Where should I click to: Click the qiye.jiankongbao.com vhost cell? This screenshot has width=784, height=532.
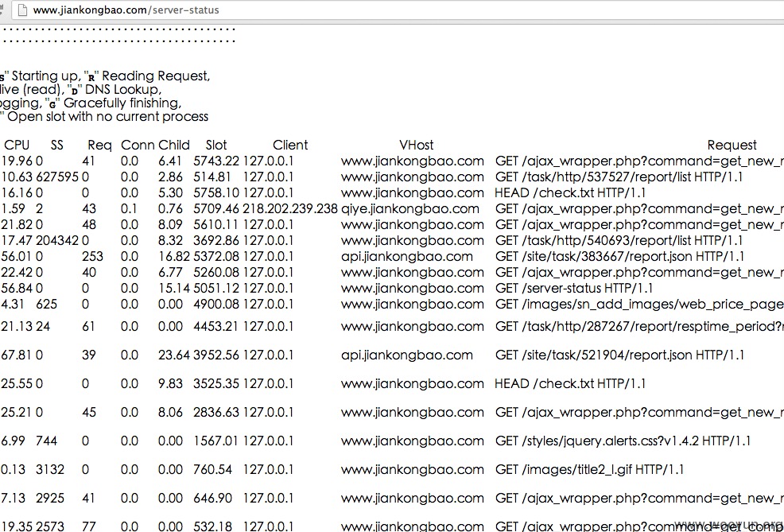[409, 208]
